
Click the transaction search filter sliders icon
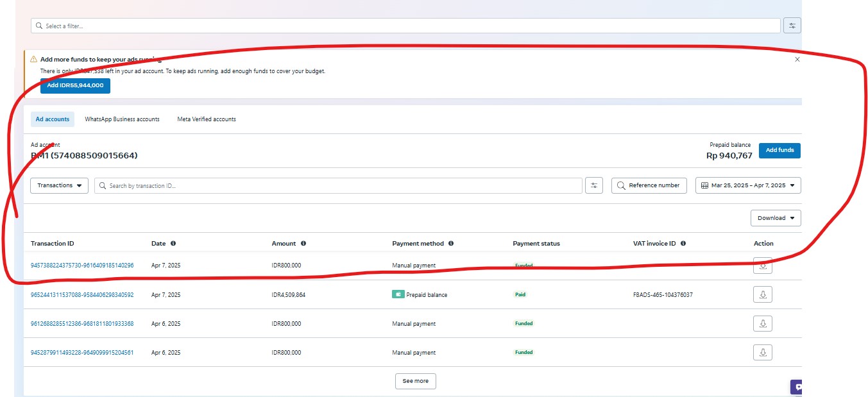pos(594,185)
